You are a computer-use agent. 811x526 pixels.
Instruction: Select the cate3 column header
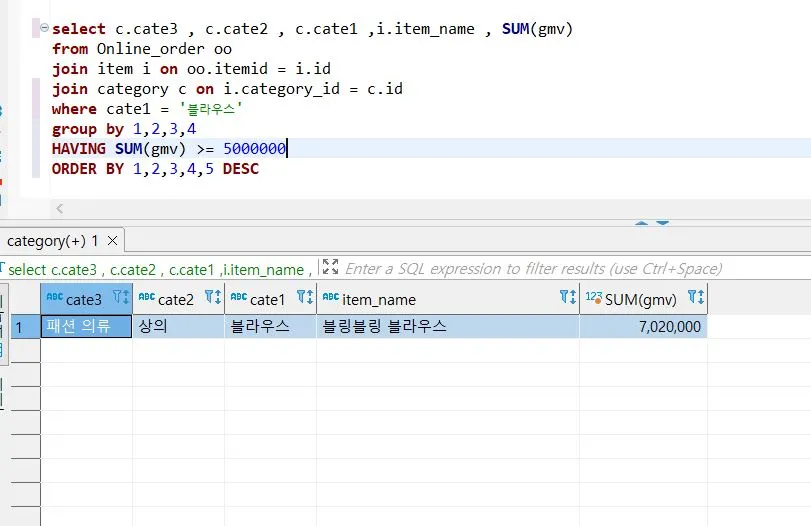(86, 298)
